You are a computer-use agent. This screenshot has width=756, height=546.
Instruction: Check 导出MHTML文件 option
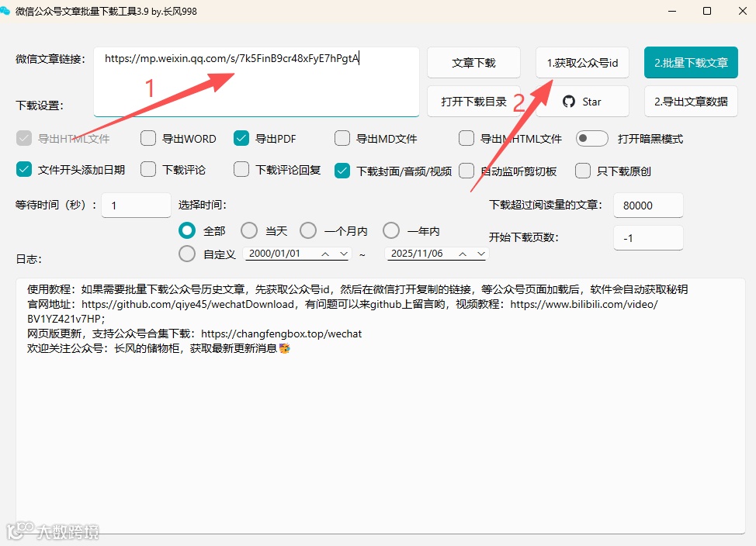[466, 139]
